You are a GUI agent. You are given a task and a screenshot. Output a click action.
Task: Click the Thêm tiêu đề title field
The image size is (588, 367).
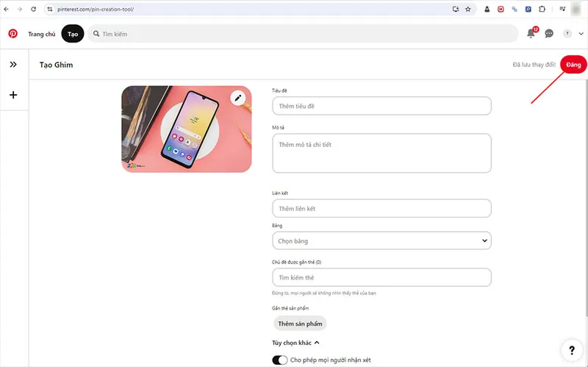pyautogui.click(x=381, y=106)
